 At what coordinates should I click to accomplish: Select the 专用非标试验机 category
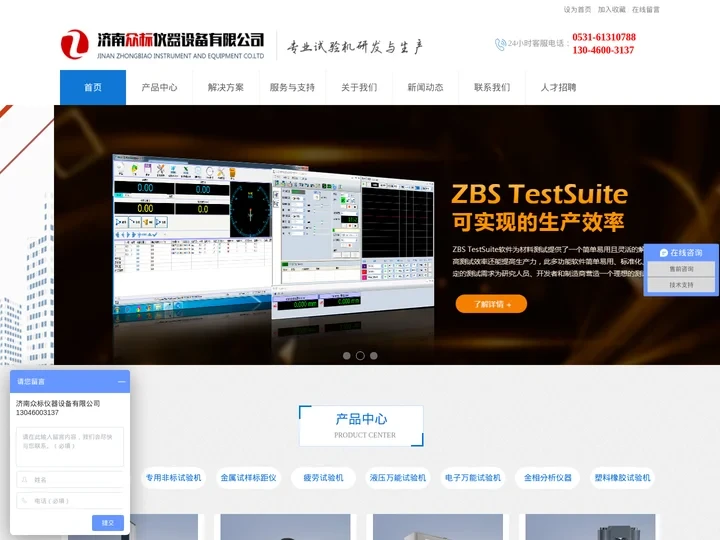coord(174,478)
